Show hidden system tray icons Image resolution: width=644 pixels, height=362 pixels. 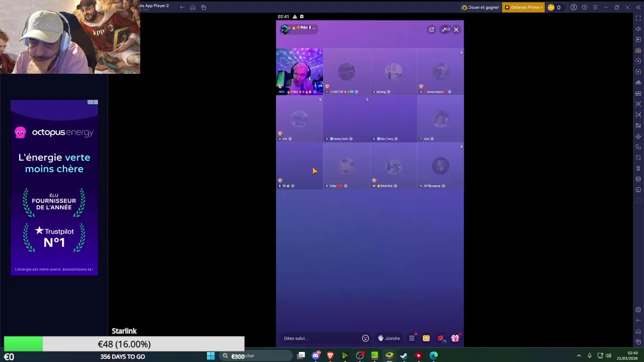[579, 356]
